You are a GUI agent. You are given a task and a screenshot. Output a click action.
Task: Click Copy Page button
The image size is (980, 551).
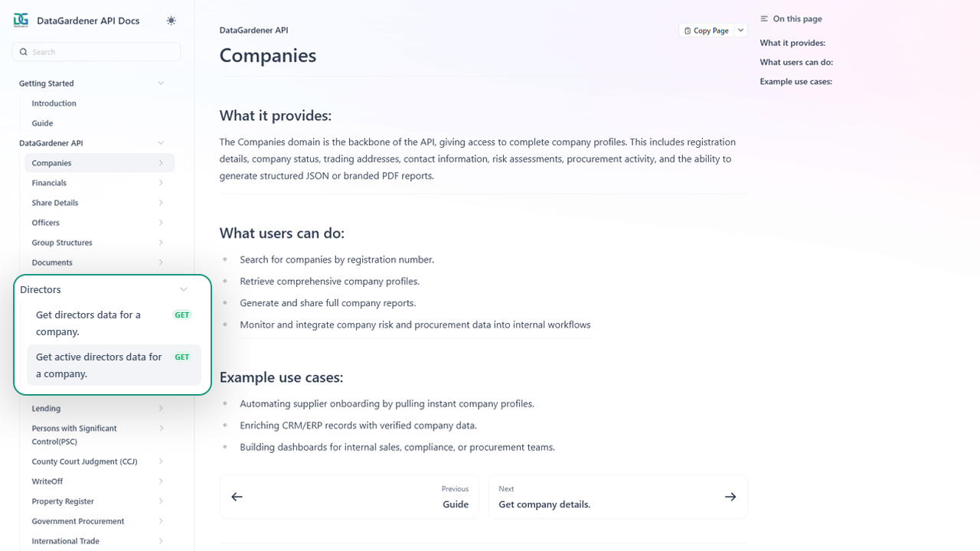tap(706, 31)
